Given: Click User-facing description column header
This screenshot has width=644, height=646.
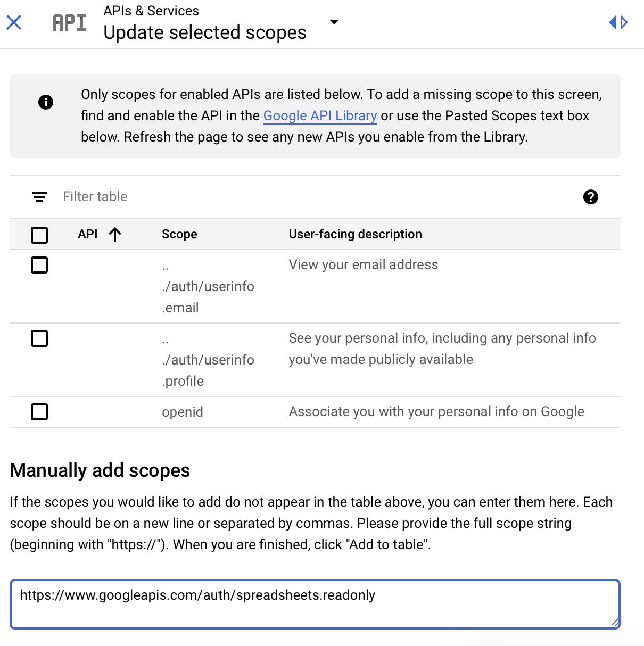Looking at the screenshot, I should [355, 234].
